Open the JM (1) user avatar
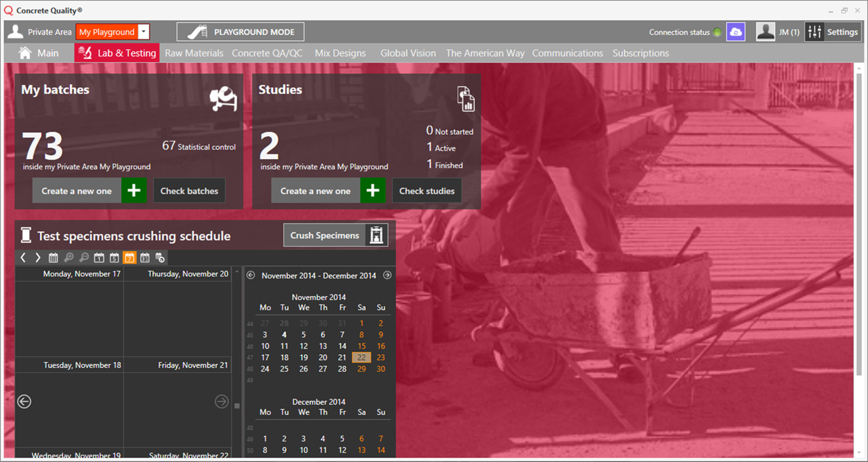The image size is (868, 462). tap(765, 32)
